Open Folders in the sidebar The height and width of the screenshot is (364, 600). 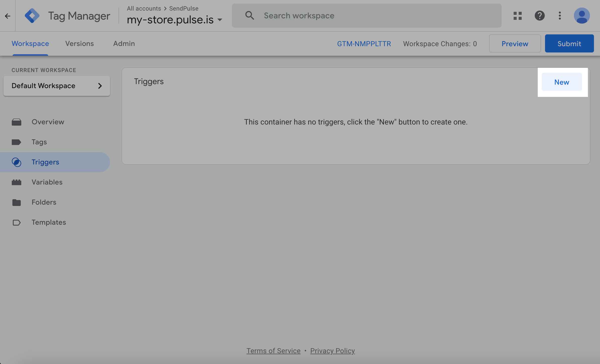point(44,202)
